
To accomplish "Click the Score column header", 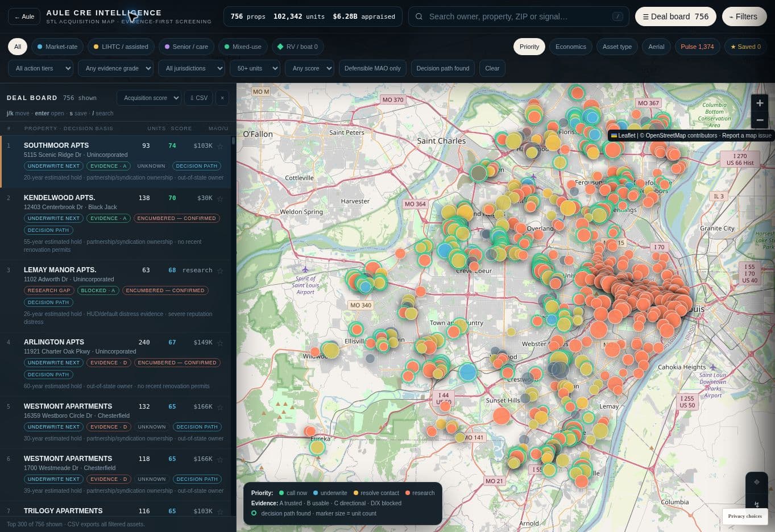I will pyautogui.click(x=181, y=128).
